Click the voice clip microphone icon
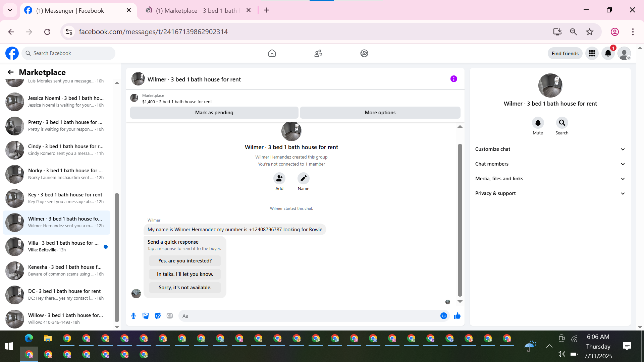The image size is (644, 362). [x=133, y=316]
